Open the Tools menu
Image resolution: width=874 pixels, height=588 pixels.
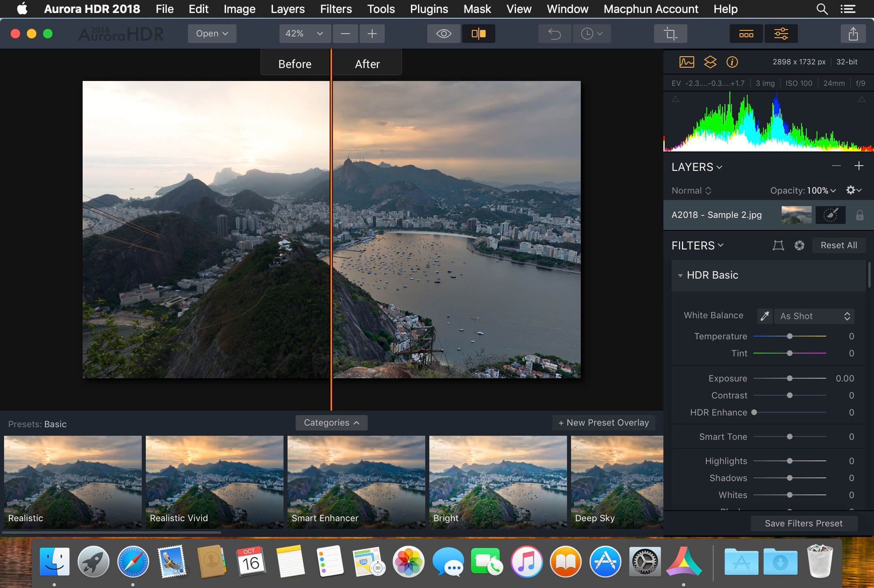381,9
